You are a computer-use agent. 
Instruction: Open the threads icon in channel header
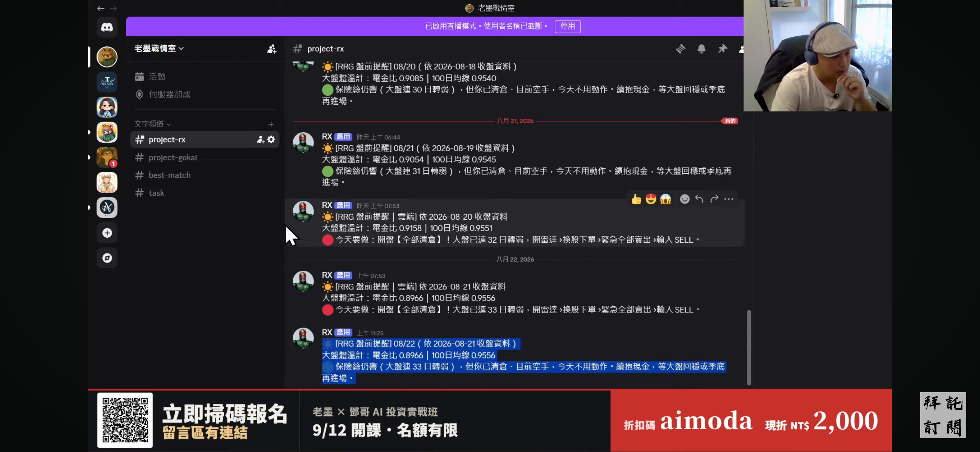tap(681, 49)
